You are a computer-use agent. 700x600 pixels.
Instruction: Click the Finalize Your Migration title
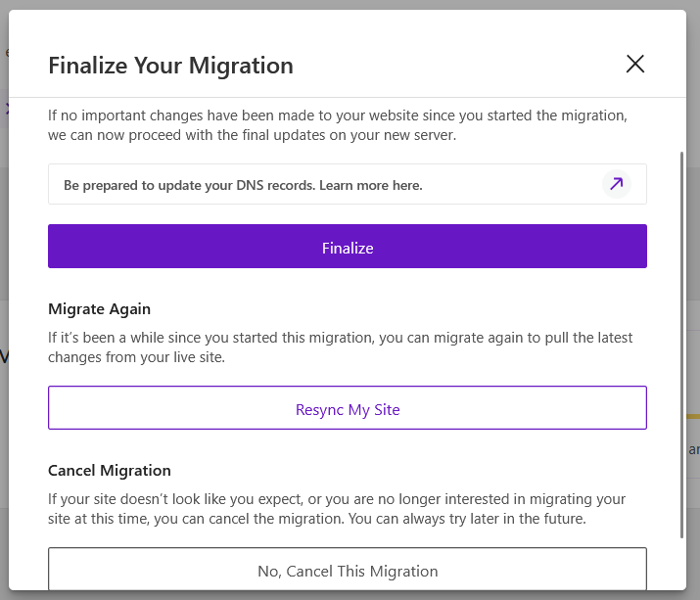pos(170,66)
